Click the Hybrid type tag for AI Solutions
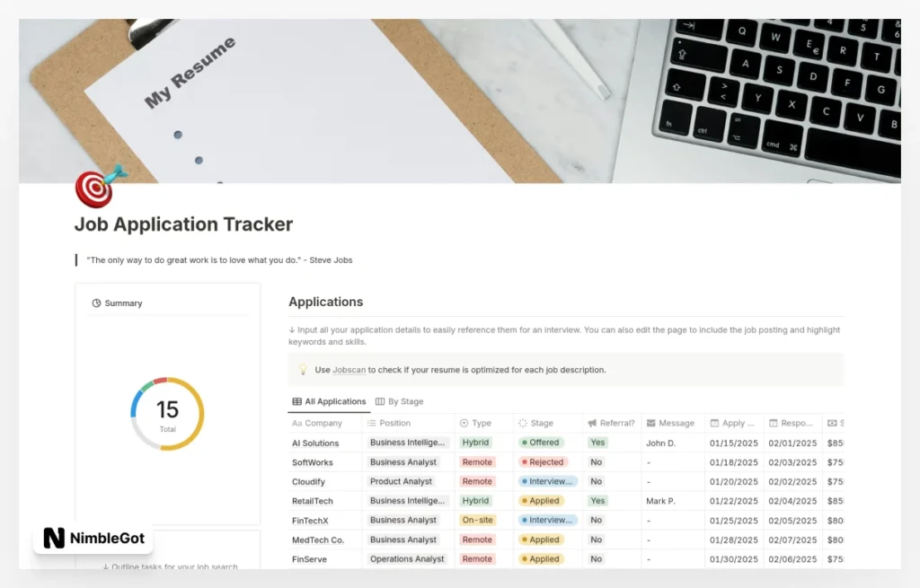920x588 pixels. point(475,443)
